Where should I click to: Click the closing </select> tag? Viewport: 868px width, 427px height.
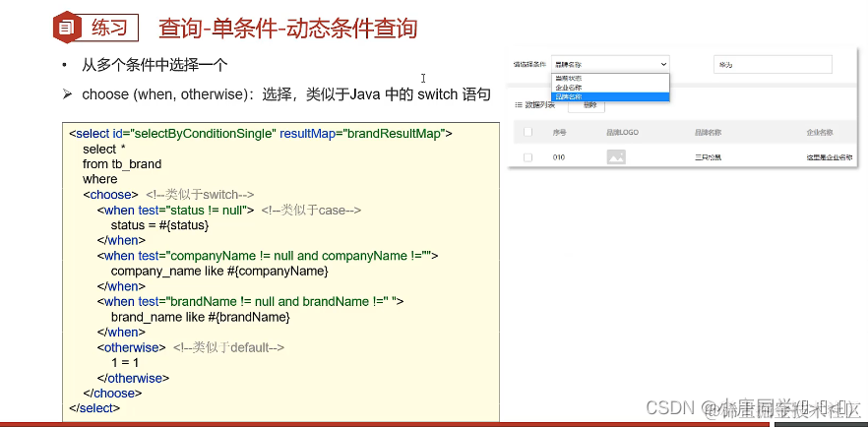pyautogui.click(x=94, y=408)
